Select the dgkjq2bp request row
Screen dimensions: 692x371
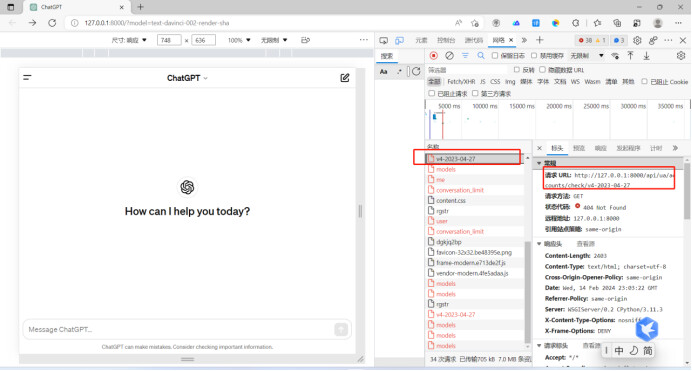tap(475, 242)
